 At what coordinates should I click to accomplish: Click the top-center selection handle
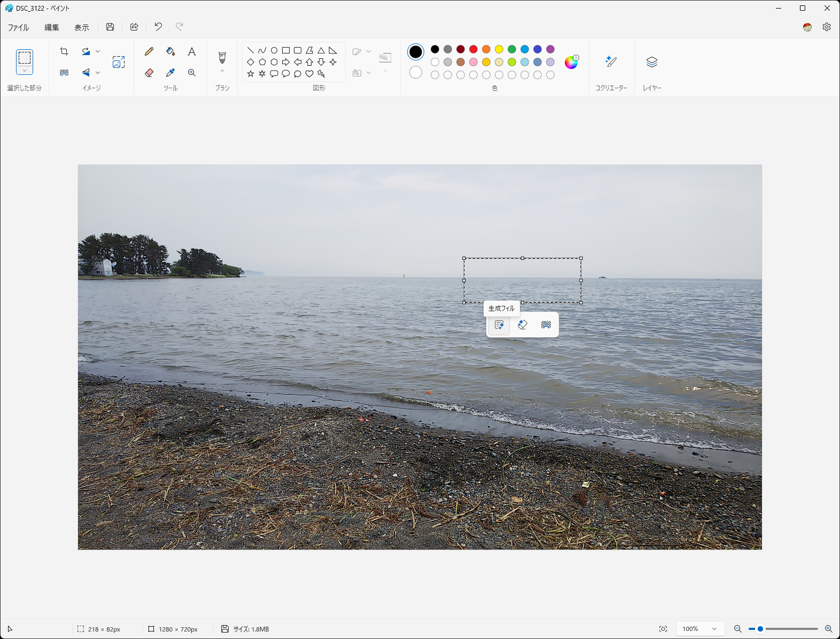(523, 258)
